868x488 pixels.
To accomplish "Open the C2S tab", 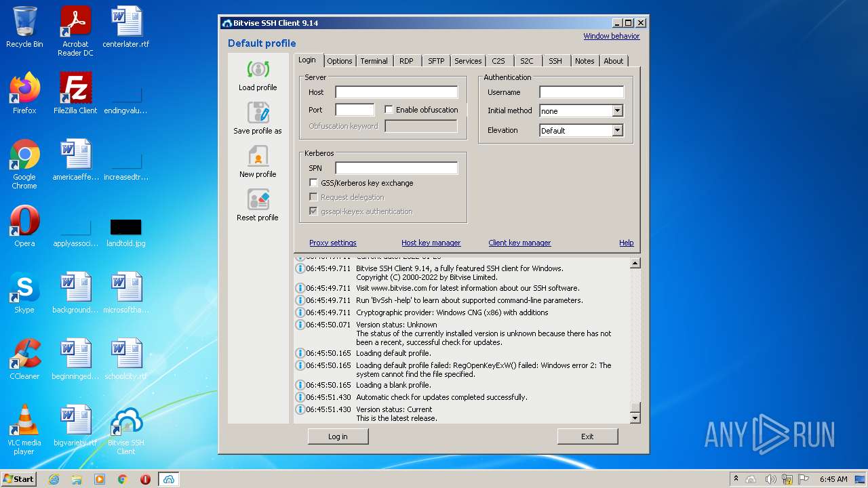I will click(498, 61).
